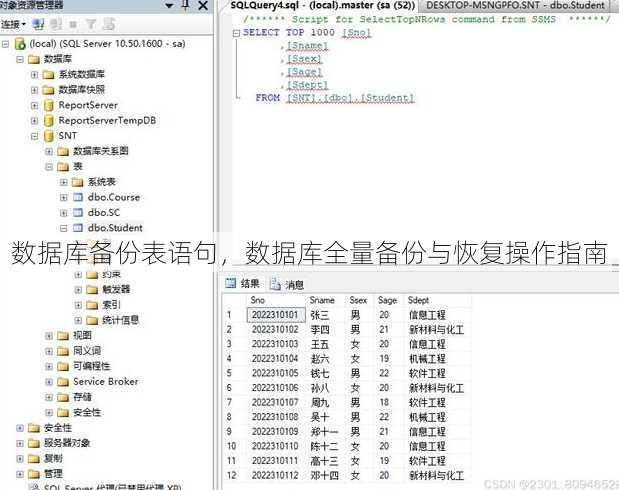The height and width of the screenshot is (490, 619).
Task: Select the 管理 folder icon
Action: point(34,474)
